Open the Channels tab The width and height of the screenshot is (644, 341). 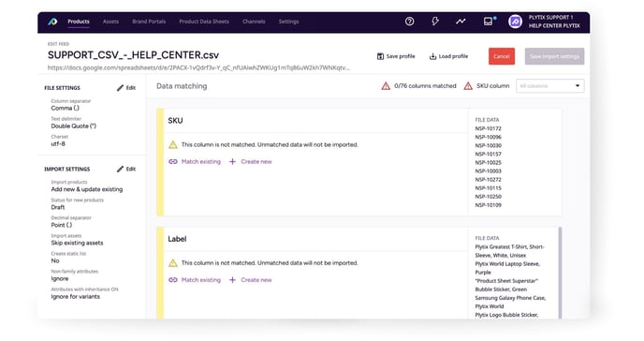tap(254, 22)
